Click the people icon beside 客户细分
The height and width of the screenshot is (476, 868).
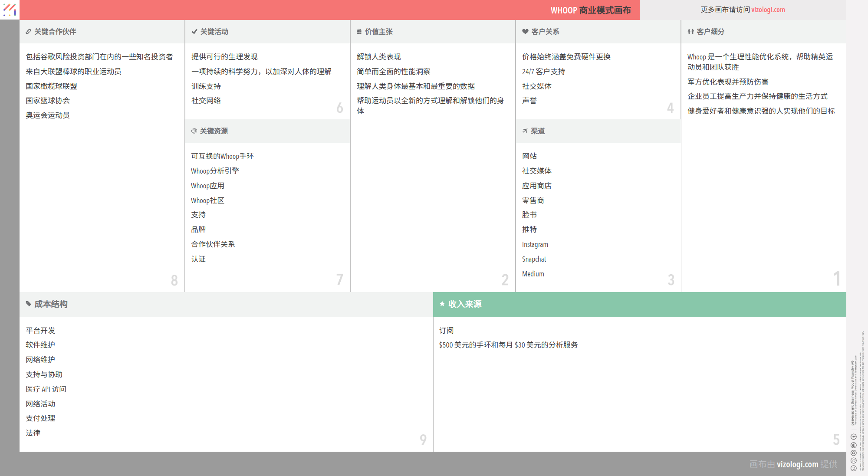tap(690, 32)
